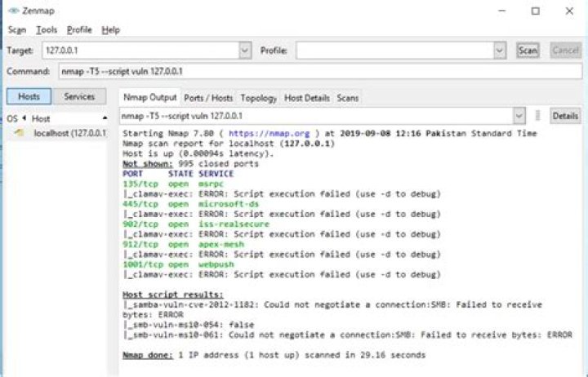Minimize the Zenmap window
Screen dimensions: 588x377
tap(501, 11)
